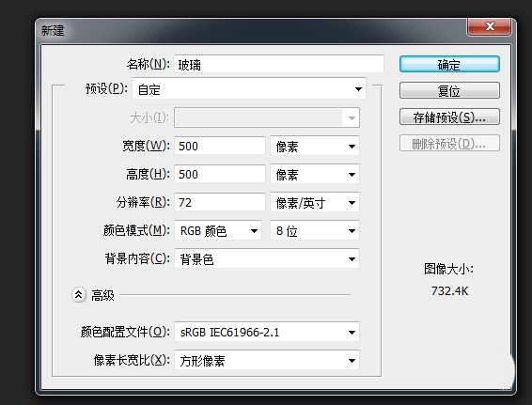The image size is (532, 405).
Task: Click the 颜色模式(M) label
Action: click(136, 230)
